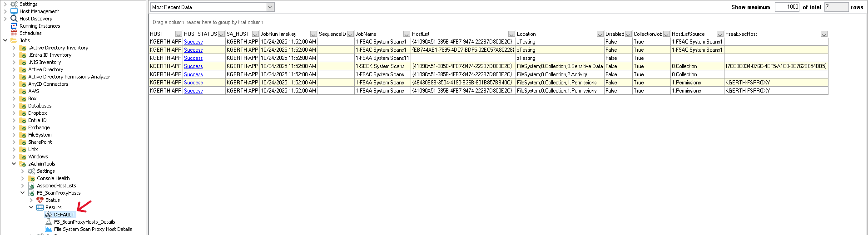Click Success link for 1-SEEK System Scans
Viewport: 868px width, 235px height.
click(193, 66)
